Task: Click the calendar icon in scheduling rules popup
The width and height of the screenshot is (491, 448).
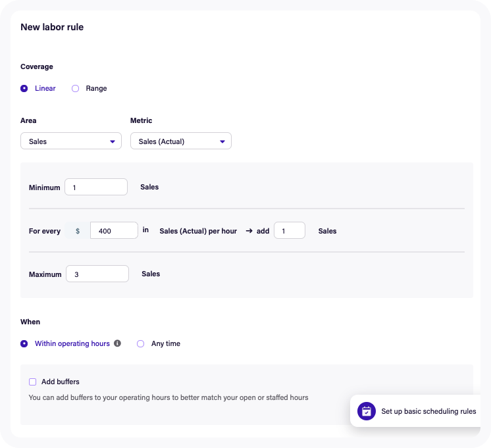Action: tap(367, 411)
